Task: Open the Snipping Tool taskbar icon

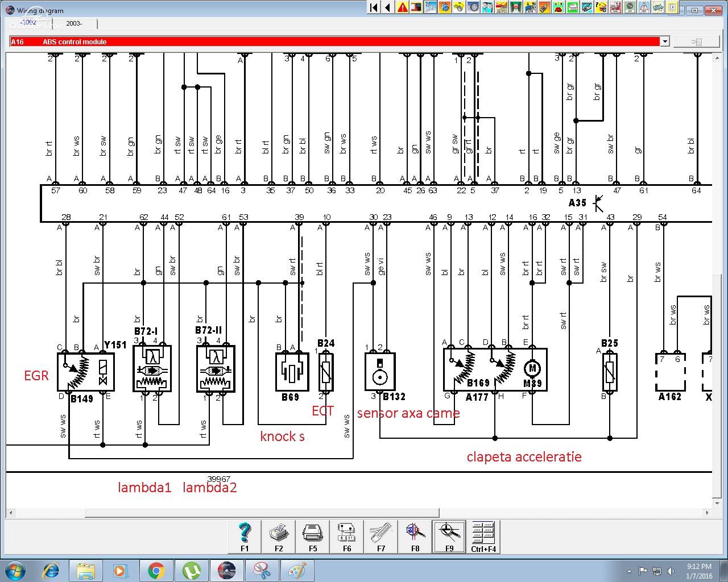Action: pyautogui.click(x=262, y=570)
